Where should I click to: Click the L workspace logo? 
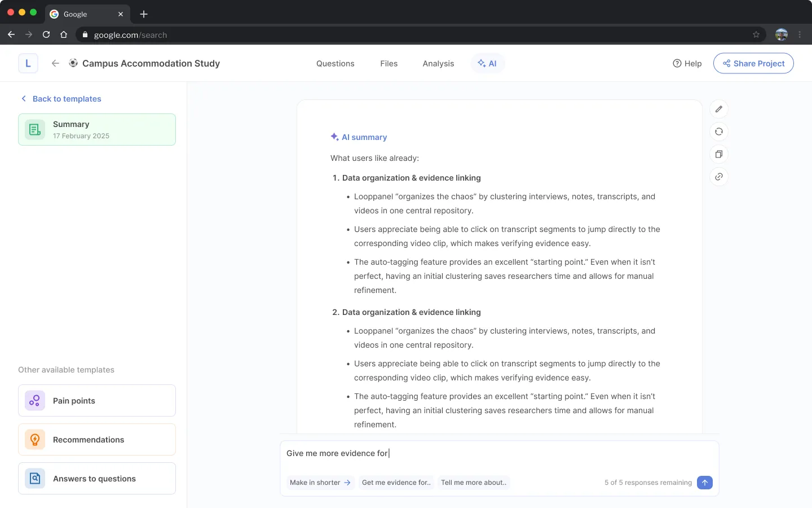pos(28,63)
